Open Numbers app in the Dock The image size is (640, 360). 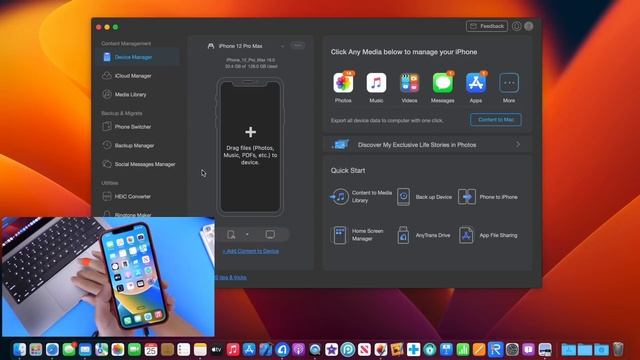click(462, 349)
